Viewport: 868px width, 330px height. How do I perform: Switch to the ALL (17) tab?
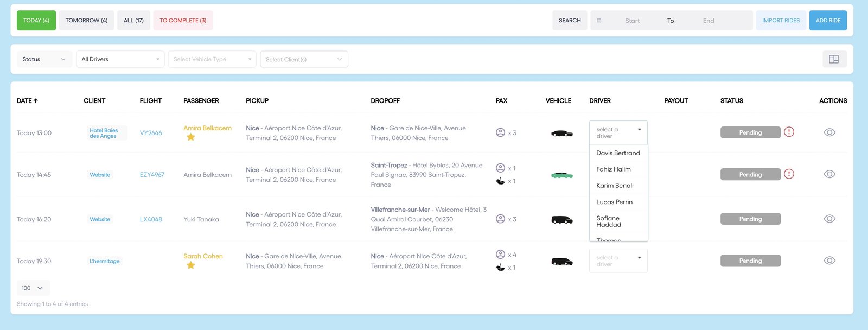click(x=133, y=21)
